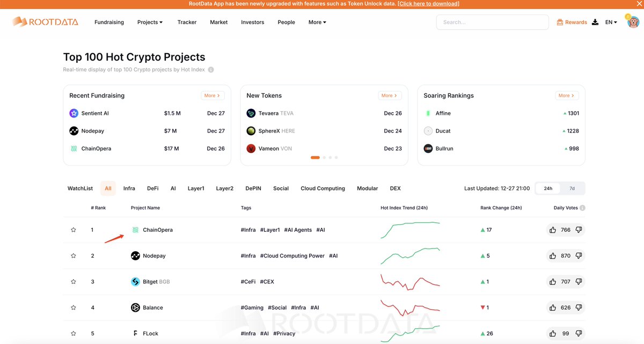Click the Bitget logo icon
The image size is (644, 344).
tap(135, 282)
